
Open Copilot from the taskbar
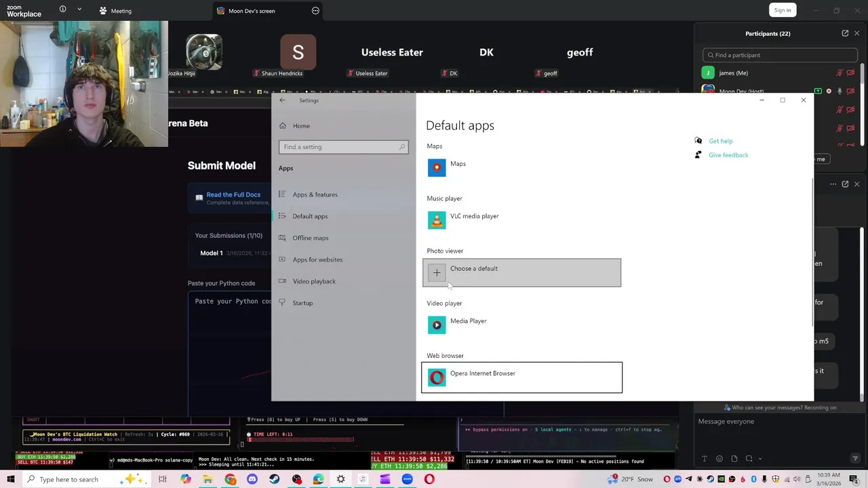tap(186, 479)
